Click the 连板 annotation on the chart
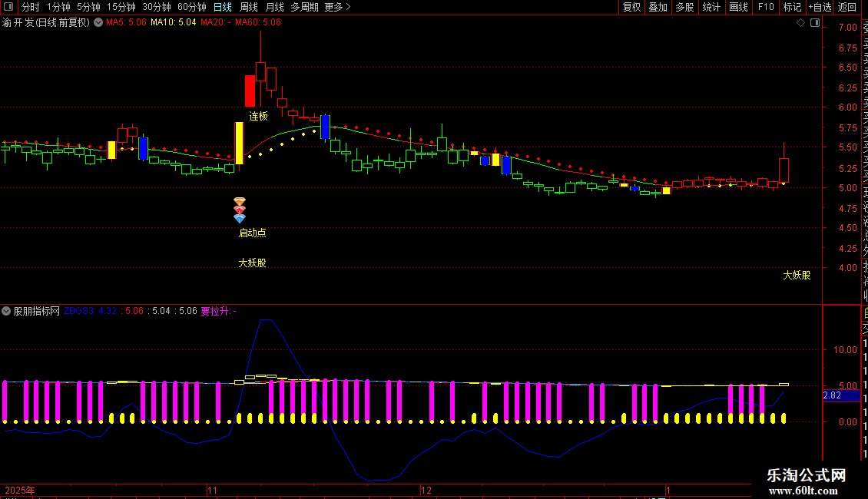The height and width of the screenshot is (499, 868). pos(259,116)
